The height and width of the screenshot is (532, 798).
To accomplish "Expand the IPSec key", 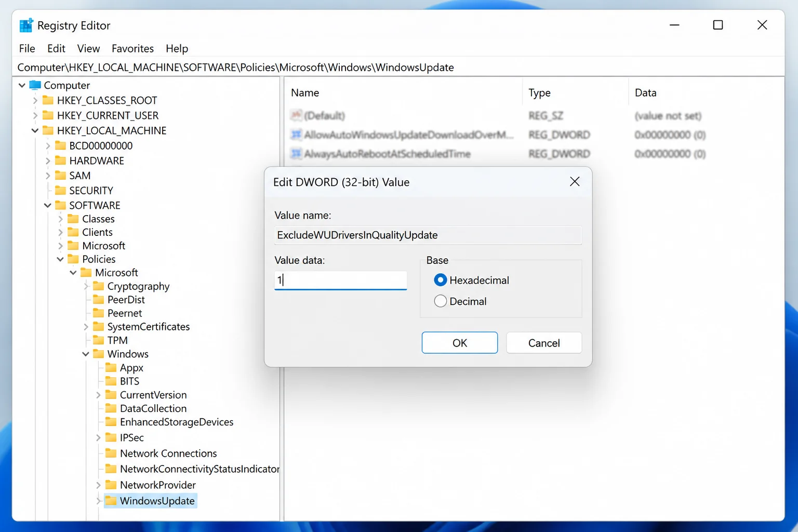I will pos(98,437).
